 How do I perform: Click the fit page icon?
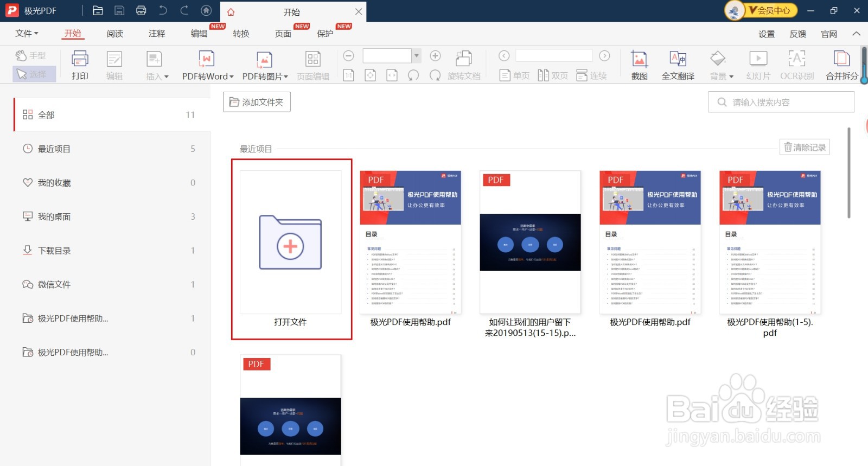click(370, 75)
